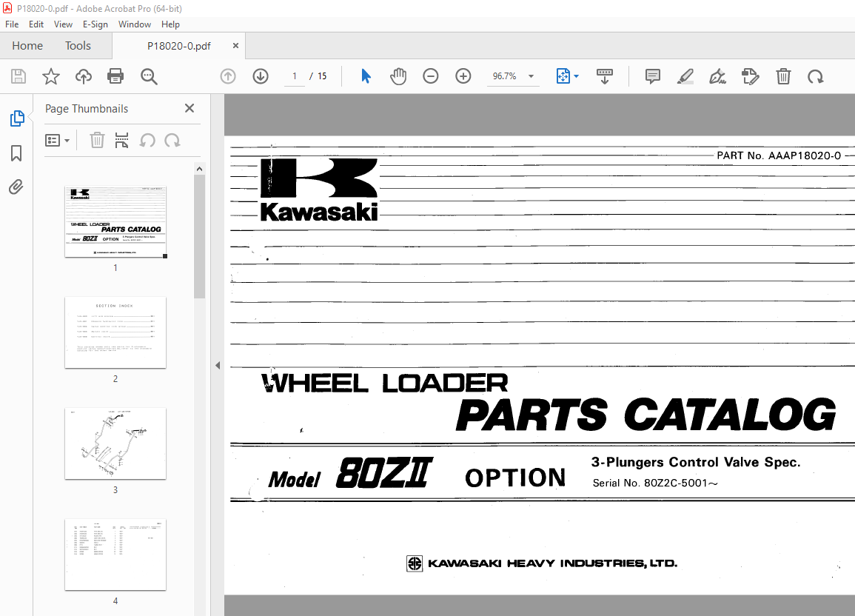The width and height of the screenshot is (855, 616).
Task: Print the document with printer icon
Action: pos(115,76)
